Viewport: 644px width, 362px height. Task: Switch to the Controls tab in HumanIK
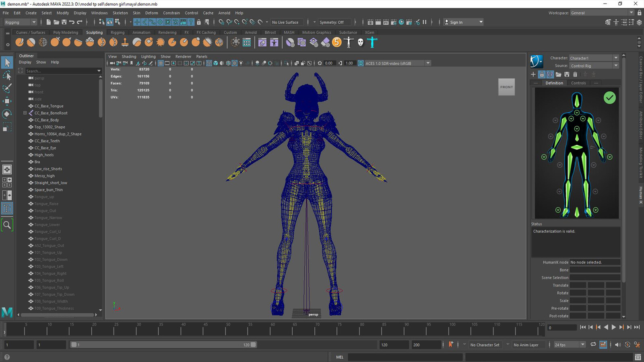(x=578, y=83)
